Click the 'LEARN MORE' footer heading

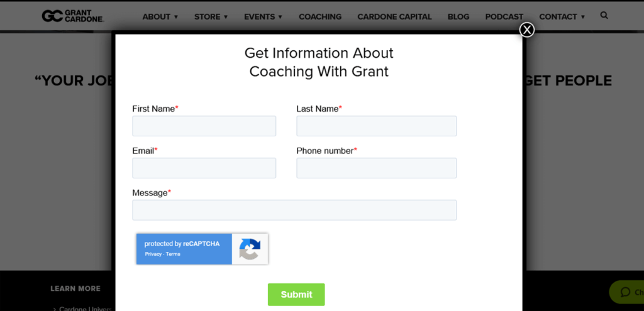75,289
